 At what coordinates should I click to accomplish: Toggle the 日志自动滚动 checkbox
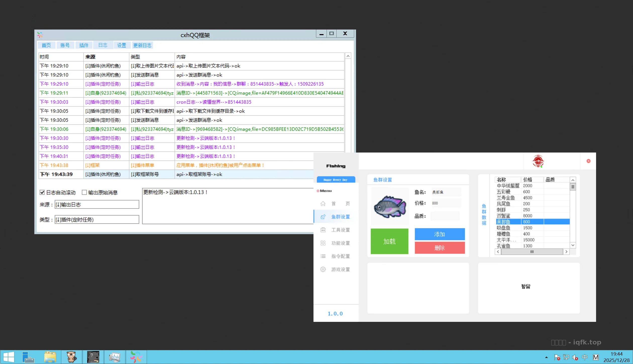tap(42, 192)
